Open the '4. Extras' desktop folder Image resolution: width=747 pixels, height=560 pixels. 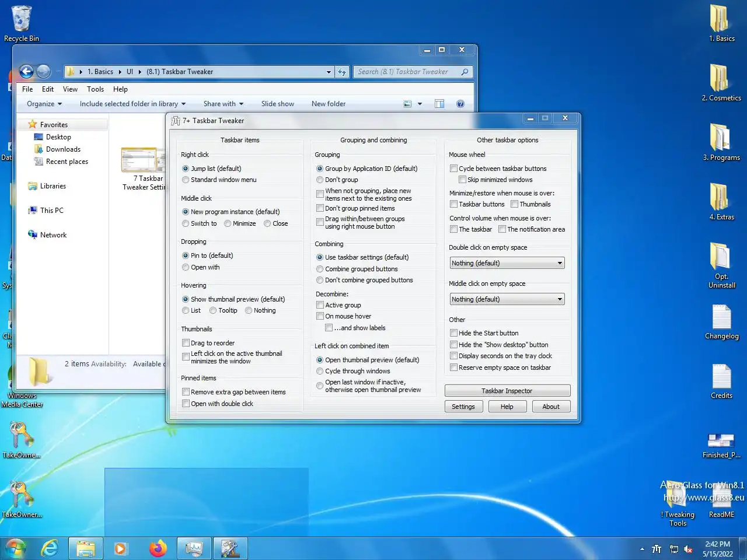(721, 202)
